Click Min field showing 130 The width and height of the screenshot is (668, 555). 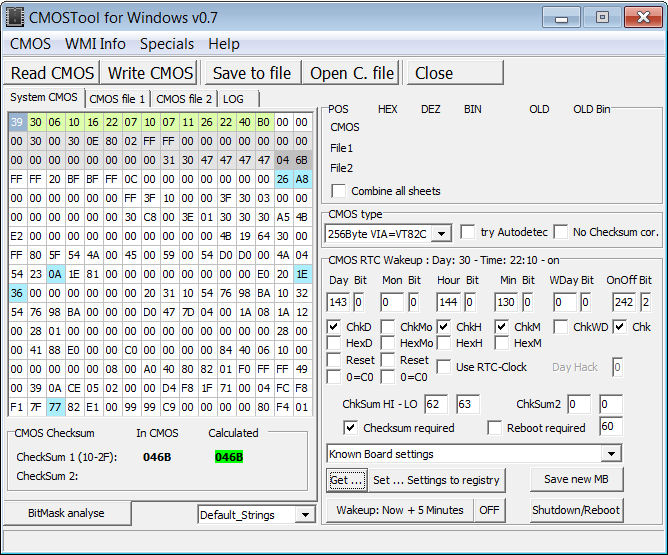point(506,302)
